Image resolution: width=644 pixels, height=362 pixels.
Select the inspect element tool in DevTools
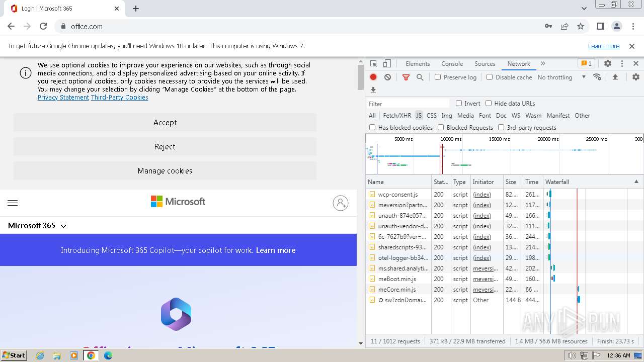[x=373, y=64]
